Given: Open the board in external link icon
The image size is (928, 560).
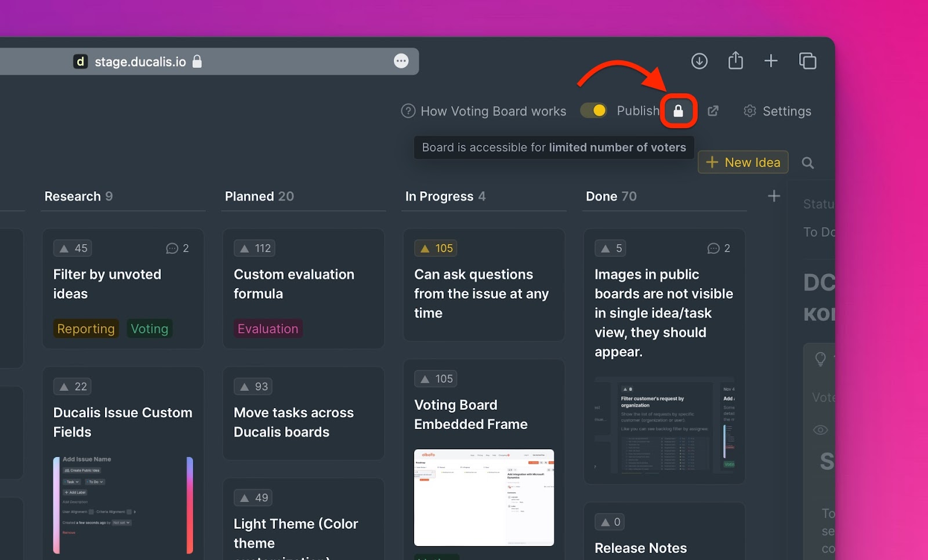Looking at the screenshot, I should pyautogui.click(x=713, y=111).
